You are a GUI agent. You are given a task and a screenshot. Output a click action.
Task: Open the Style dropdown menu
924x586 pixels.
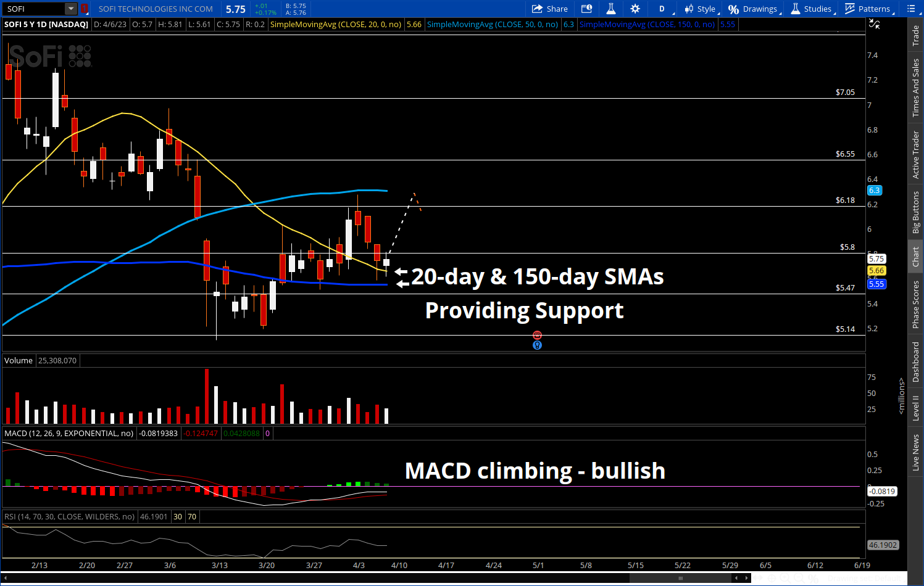point(701,9)
